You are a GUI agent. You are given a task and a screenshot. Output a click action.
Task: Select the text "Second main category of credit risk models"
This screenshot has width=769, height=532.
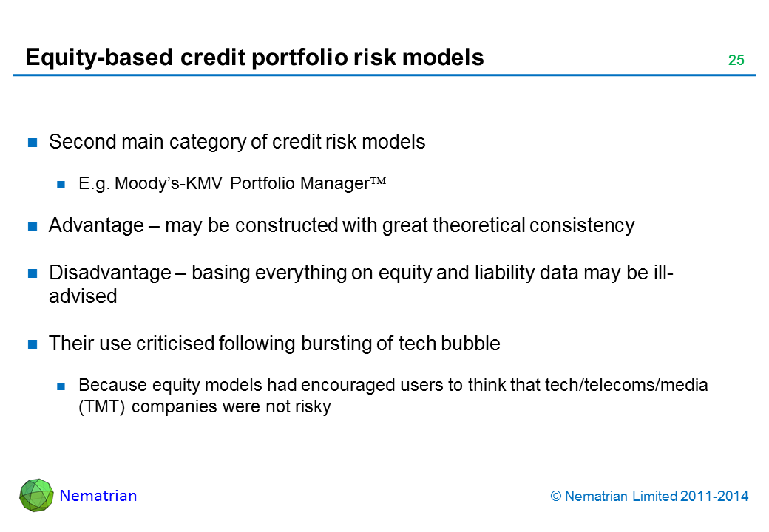237,143
